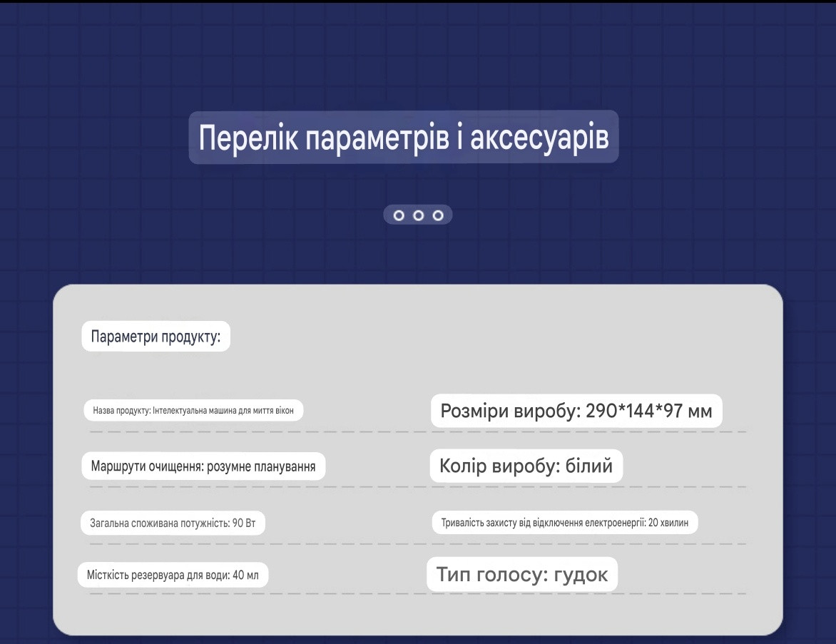Screen dimensions: 836x644
Task: Click the last dot in the page indicator
Action: point(438,215)
